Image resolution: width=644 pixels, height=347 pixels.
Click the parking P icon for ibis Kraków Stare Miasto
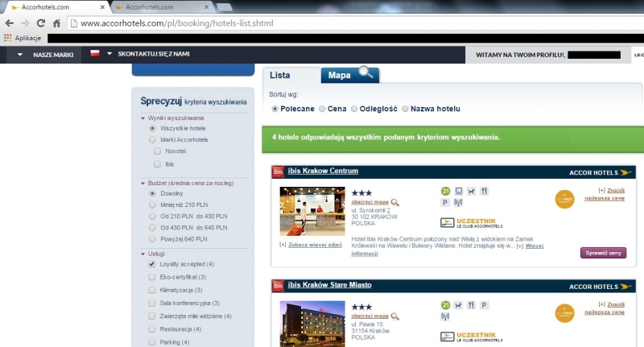pos(484,305)
